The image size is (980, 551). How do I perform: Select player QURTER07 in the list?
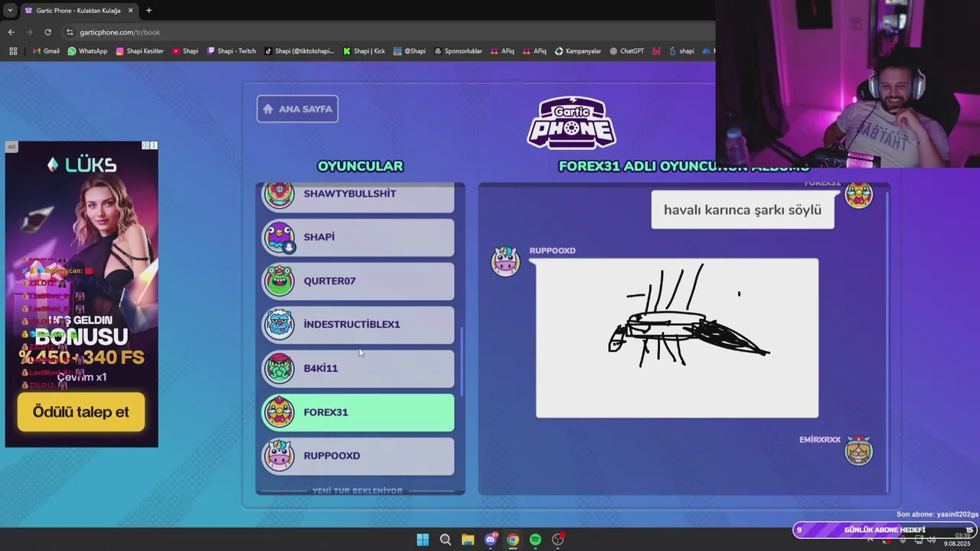[x=358, y=281]
